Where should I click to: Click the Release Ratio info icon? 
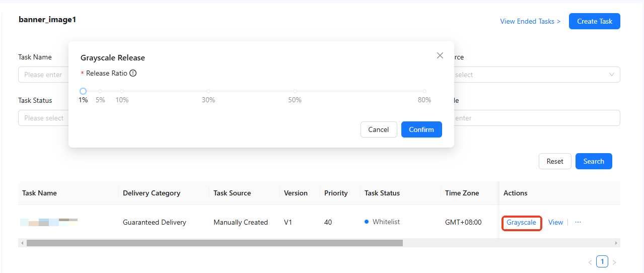[x=133, y=73]
